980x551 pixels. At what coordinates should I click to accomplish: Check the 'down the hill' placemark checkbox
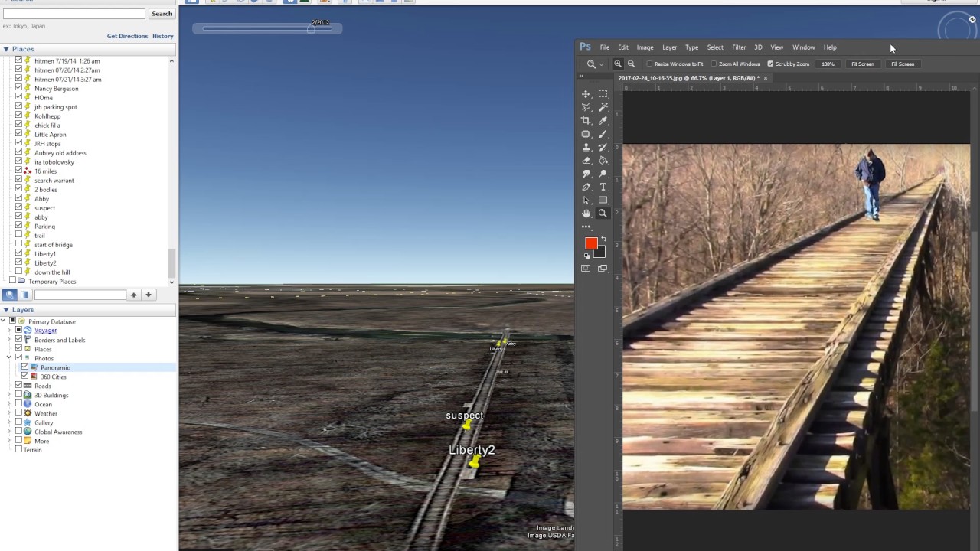click(18, 272)
